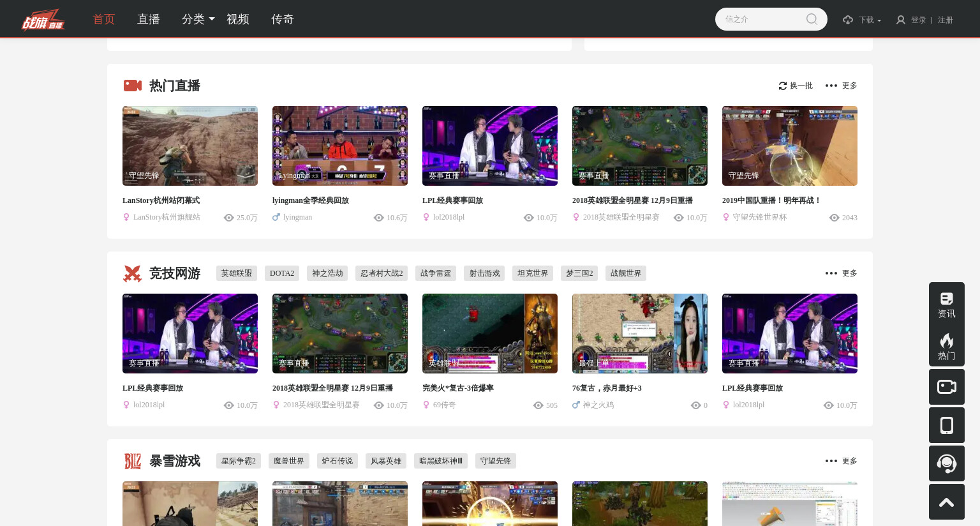980x526 pixels.
Task: Select the 战舰世界 game tag
Action: (626, 273)
